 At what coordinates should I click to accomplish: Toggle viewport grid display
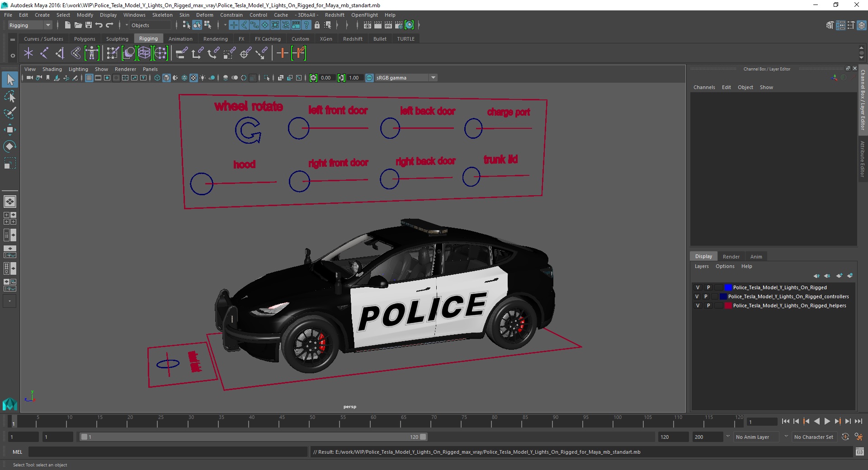point(89,78)
